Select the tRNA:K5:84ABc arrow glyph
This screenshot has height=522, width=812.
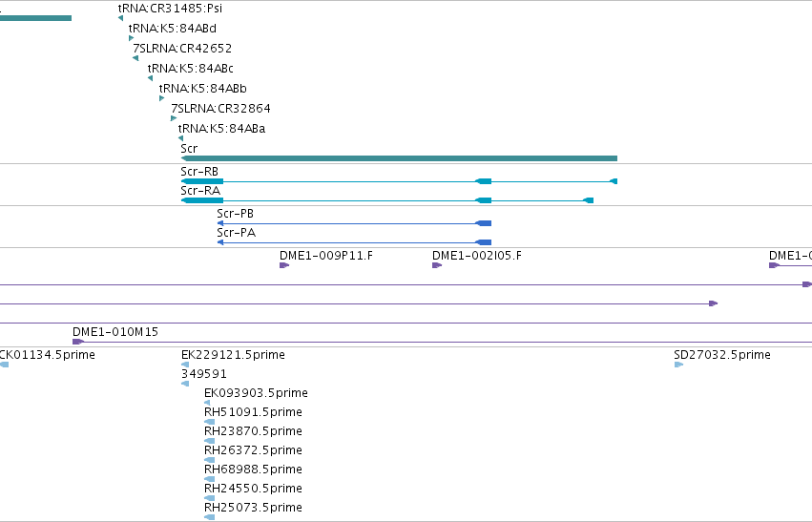pyautogui.click(x=150, y=78)
